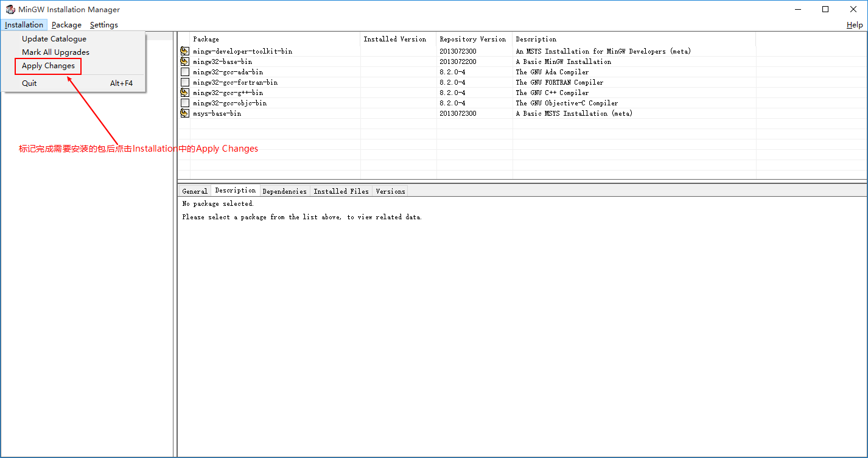Click 'The GNU Objective-C Compiler' description
Image resolution: width=868 pixels, height=458 pixels.
(x=567, y=103)
